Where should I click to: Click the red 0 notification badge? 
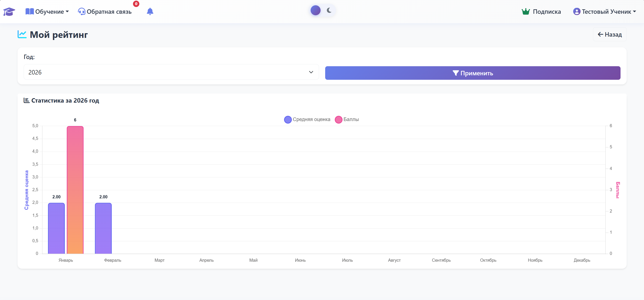pos(136,4)
